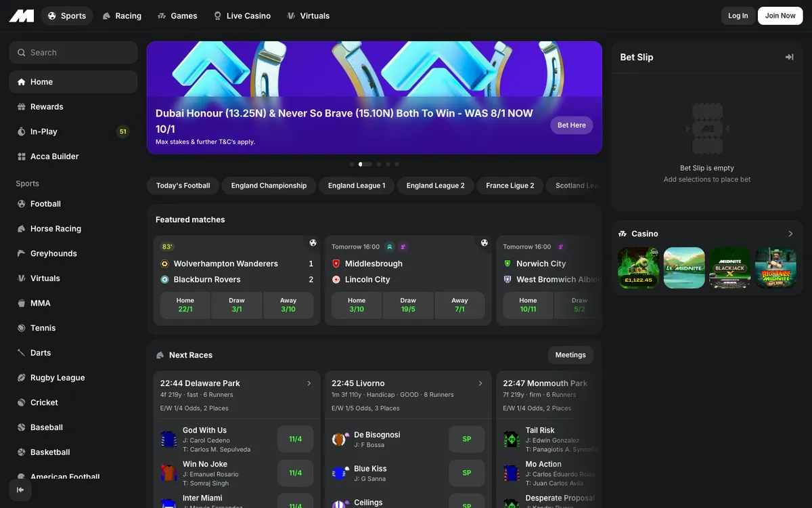Click the Midnite logo in the header
The width and height of the screenshot is (812, 508).
(x=21, y=16)
